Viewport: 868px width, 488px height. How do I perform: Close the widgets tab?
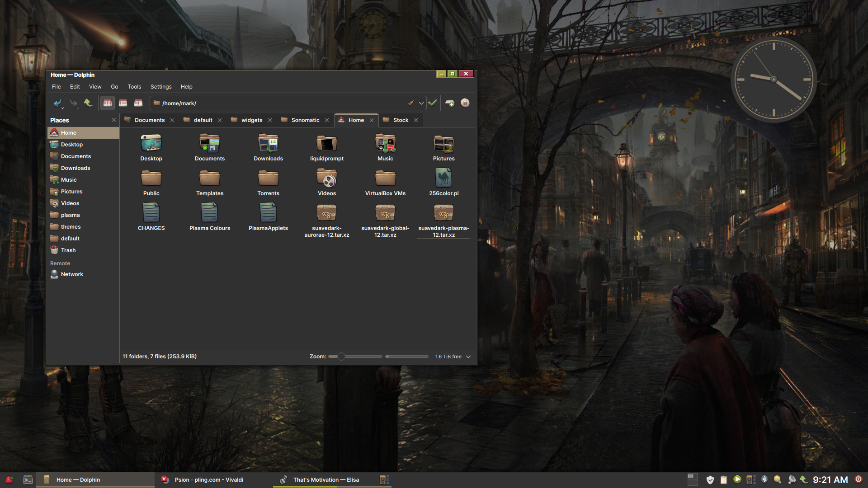(270, 120)
